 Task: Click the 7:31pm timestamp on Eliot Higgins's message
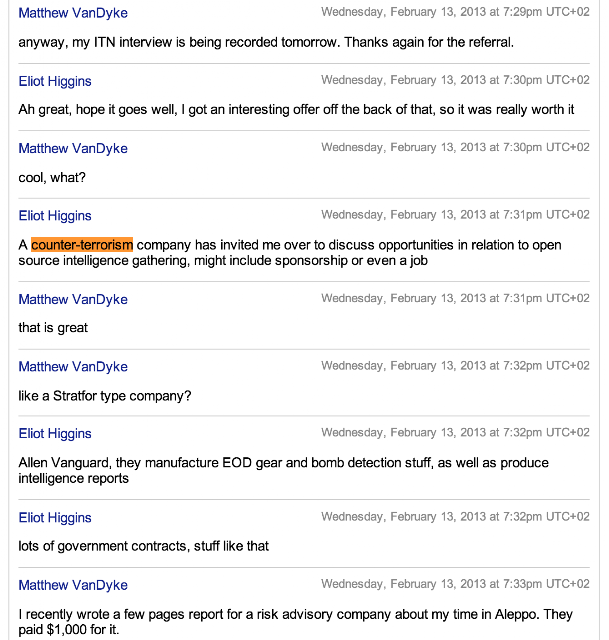point(455,215)
